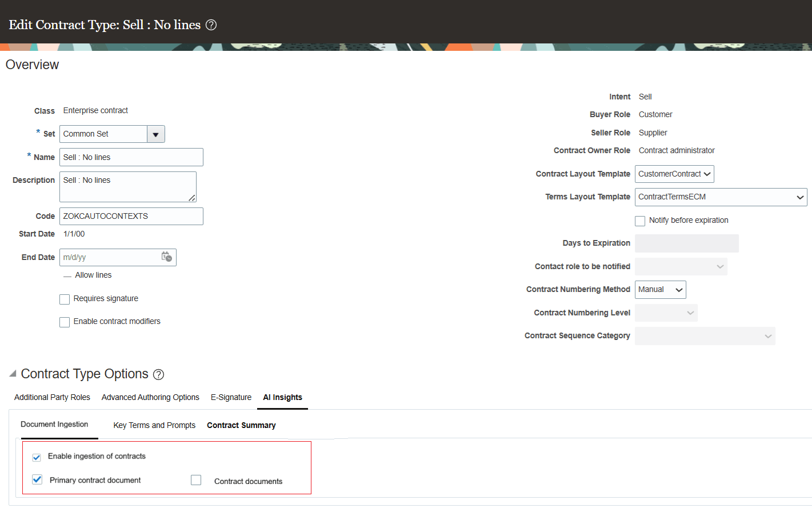Check Notify before expiration
The width and height of the screenshot is (812, 508).
[x=640, y=221]
